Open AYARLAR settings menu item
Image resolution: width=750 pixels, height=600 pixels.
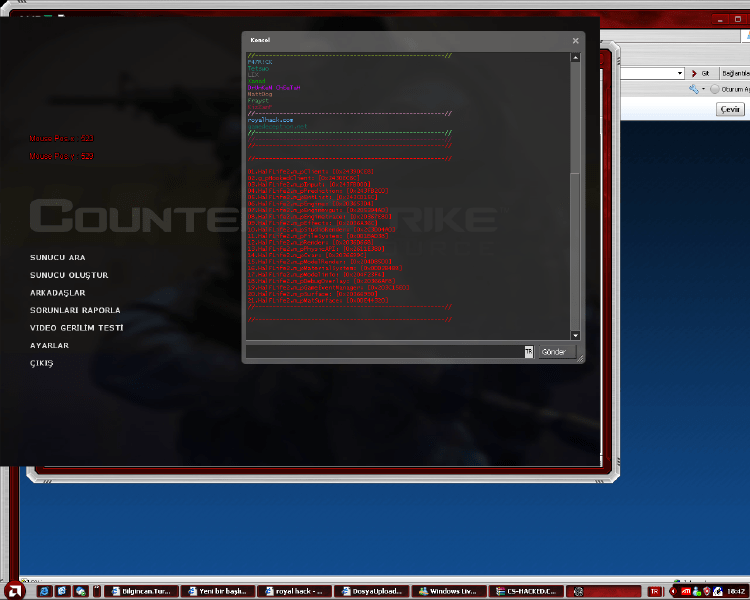tap(49, 345)
